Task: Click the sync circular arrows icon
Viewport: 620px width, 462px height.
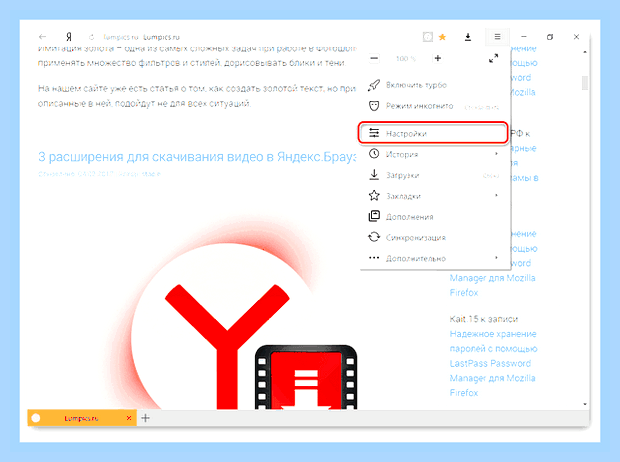Action: [x=374, y=237]
